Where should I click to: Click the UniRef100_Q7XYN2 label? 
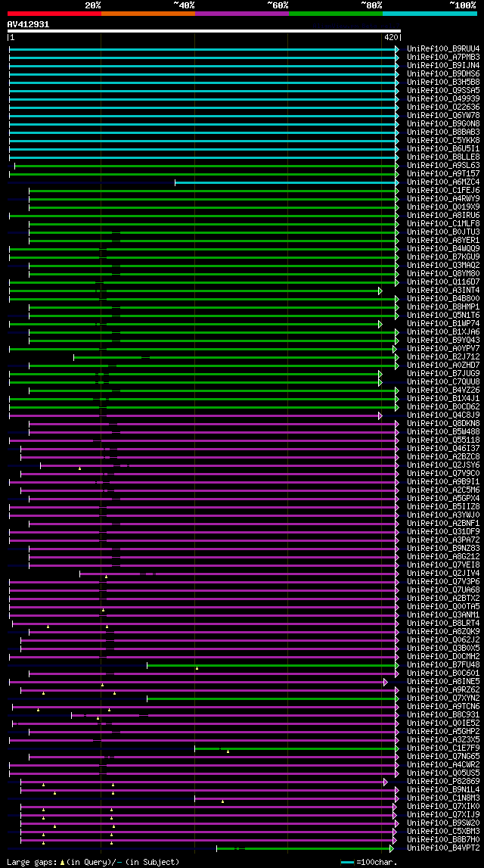pos(443,698)
